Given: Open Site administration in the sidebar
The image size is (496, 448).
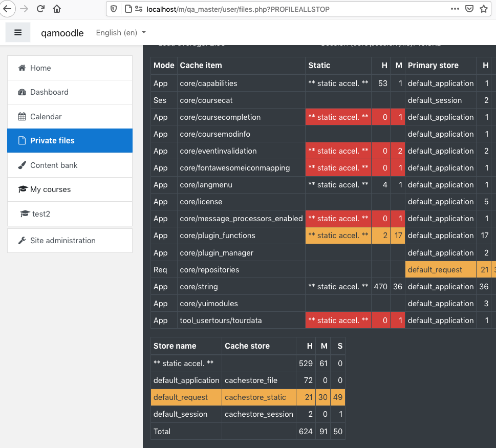Looking at the screenshot, I should pyautogui.click(x=70, y=241).
